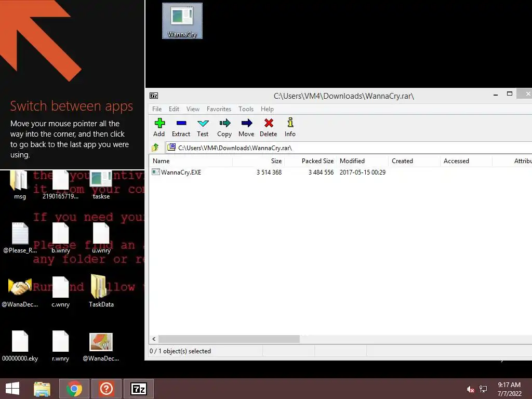Sort the list by Name column header
The height and width of the screenshot is (399, 532).
191,161
